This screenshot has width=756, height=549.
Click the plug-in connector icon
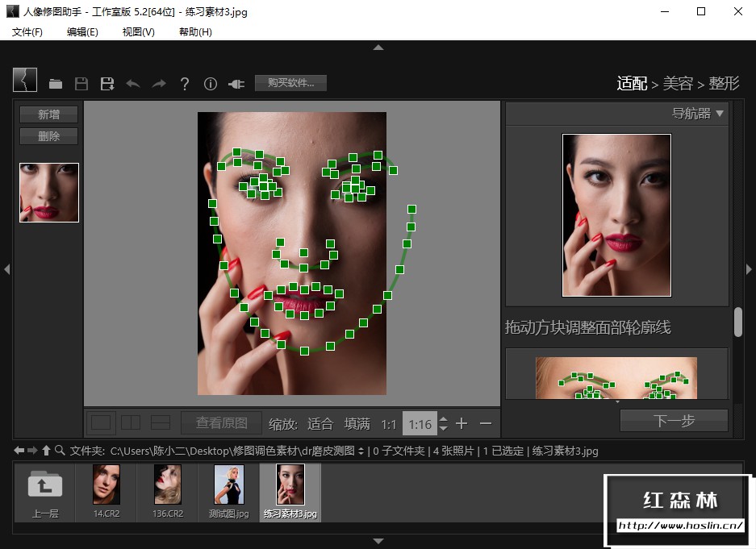point(236,84)
